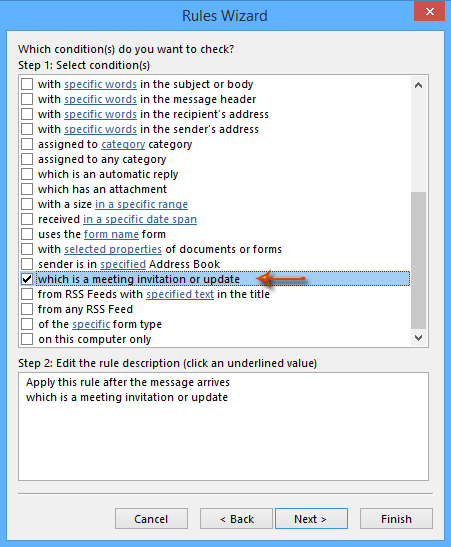Click the scroll down arrow in conditions list

[x=419, y=337]
